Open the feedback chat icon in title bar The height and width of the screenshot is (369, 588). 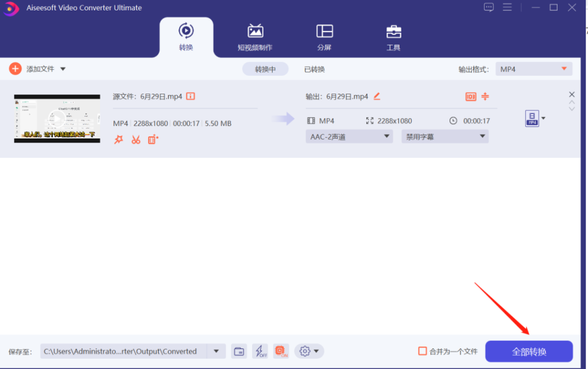tap(489, 7)
